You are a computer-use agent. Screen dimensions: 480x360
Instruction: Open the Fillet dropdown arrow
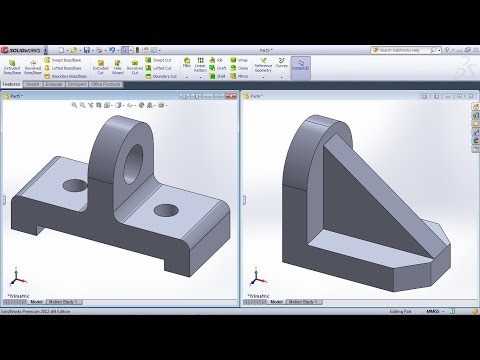tap(187, 77)
